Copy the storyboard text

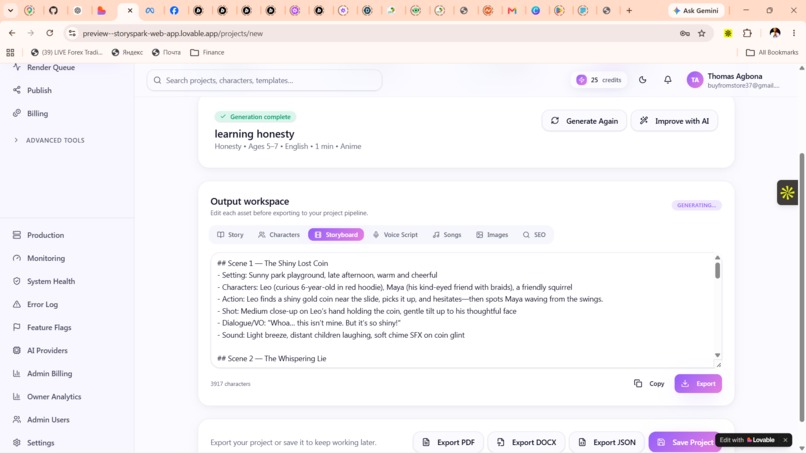point(649,384)
